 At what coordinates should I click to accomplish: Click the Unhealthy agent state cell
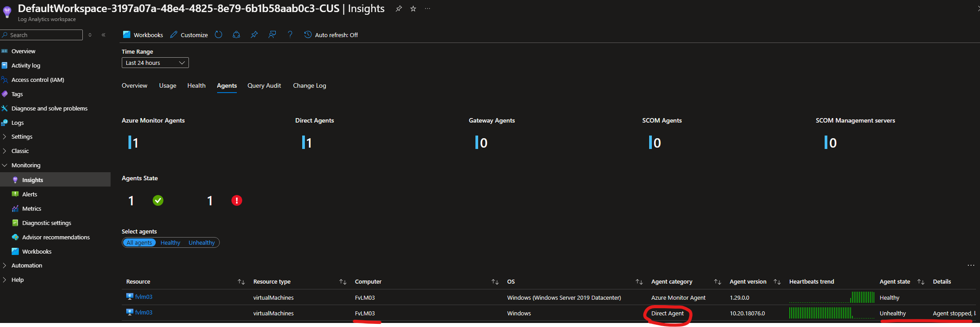pyautogui.click(x=893, y=313)
